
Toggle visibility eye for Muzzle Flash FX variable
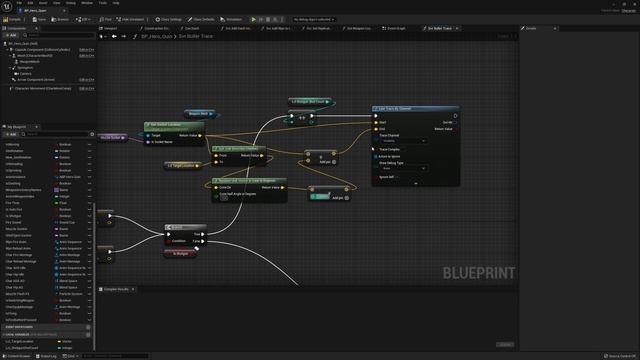click(89, 294)
